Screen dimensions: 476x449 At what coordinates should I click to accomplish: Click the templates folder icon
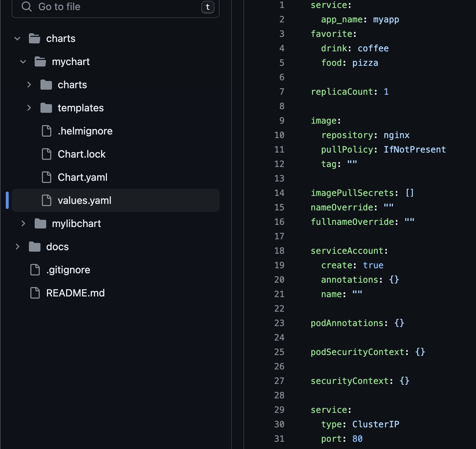pyautogui.click(x=46, y=108)
